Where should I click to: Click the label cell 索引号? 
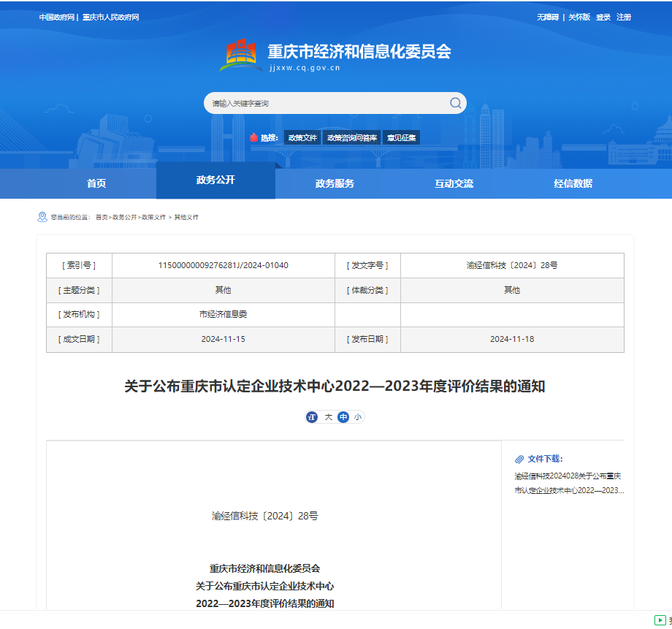click(79, 265)
